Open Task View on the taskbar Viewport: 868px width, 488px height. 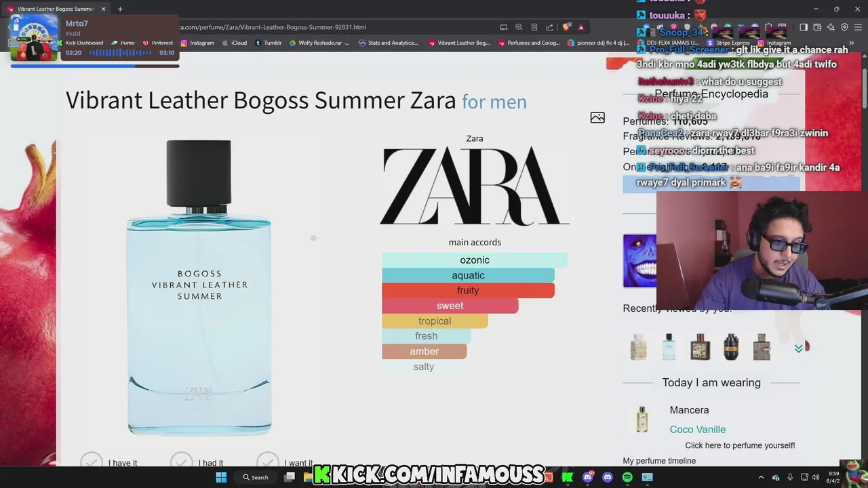[290, 477]
